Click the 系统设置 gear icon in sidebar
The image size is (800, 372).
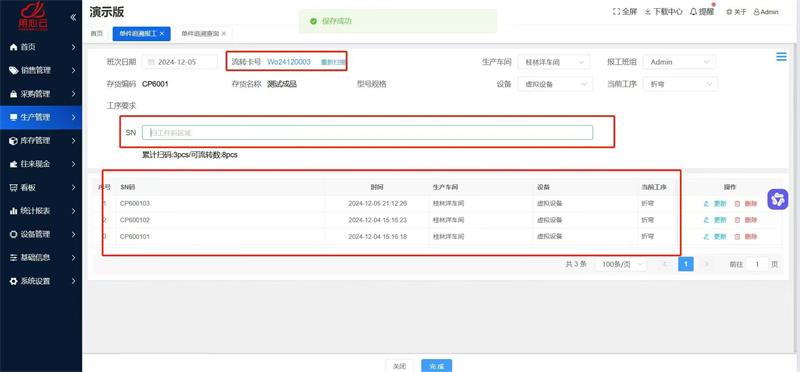pyautogui.click(x=14, y=281)
